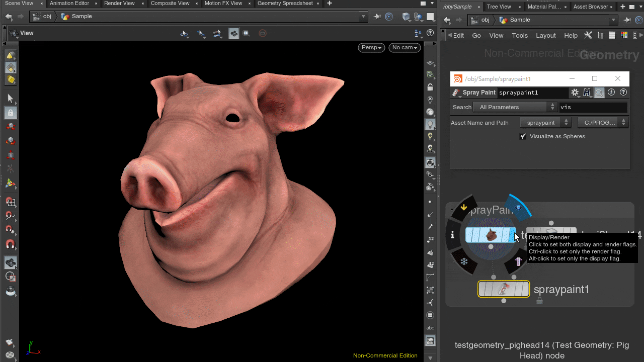The height and width of the screenshot is (362, 644).
Task: Click the freeze snowflake icon on node ring
Action: coord(464,261)
